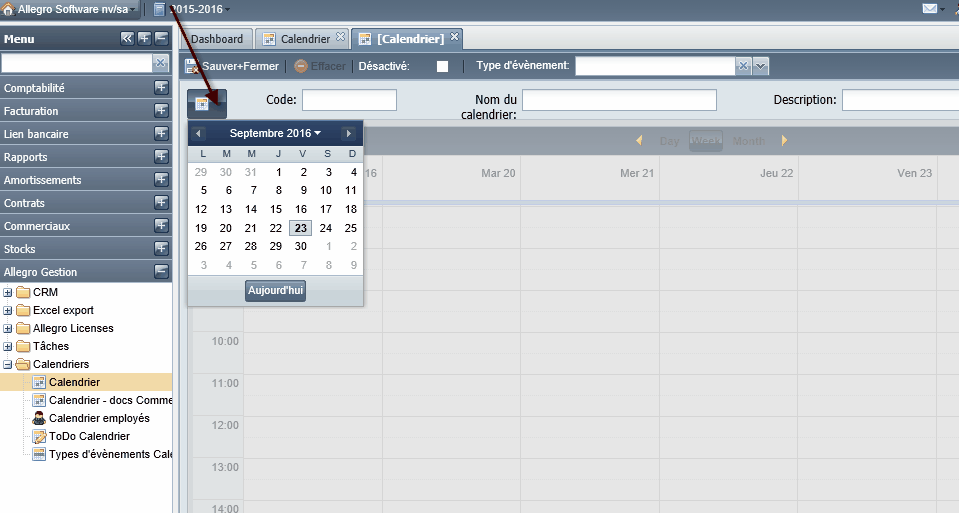
Task: Expand the Amortissements section
Action: 161,179
